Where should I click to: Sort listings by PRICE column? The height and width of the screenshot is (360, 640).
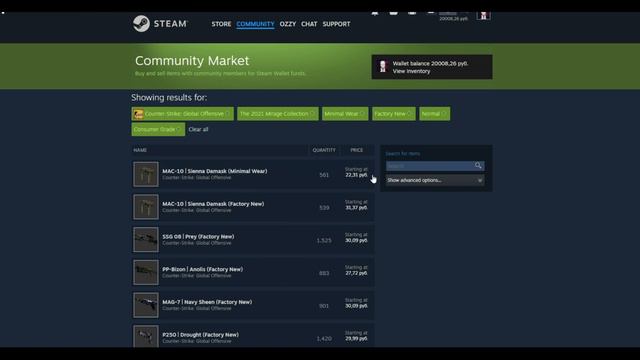pyautogui.click(x=356, y=150)
